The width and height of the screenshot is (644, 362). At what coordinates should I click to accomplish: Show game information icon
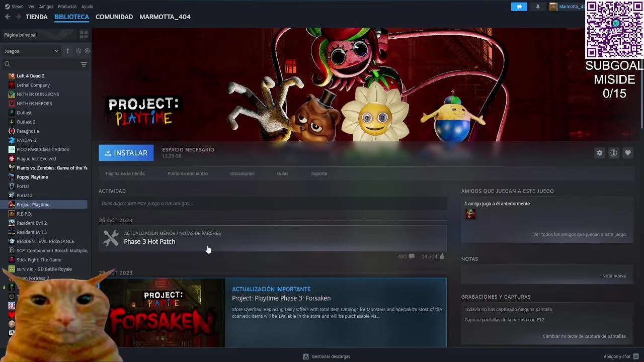613,153
